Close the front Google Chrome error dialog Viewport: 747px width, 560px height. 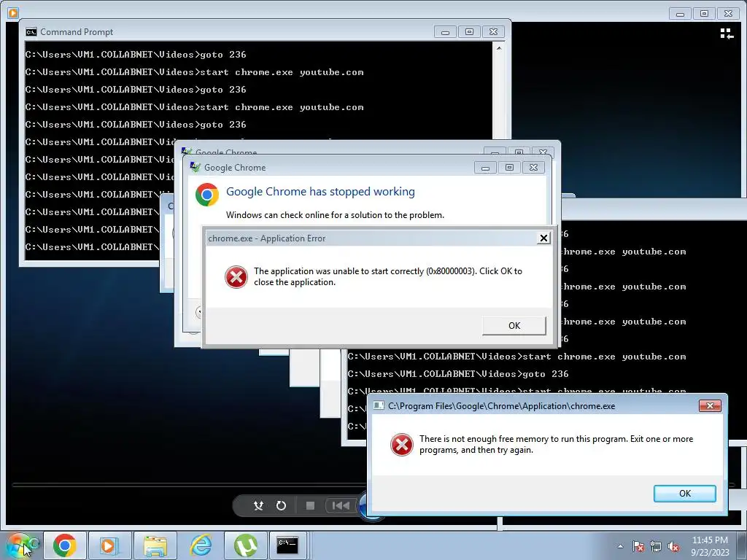tap(533, 168)
